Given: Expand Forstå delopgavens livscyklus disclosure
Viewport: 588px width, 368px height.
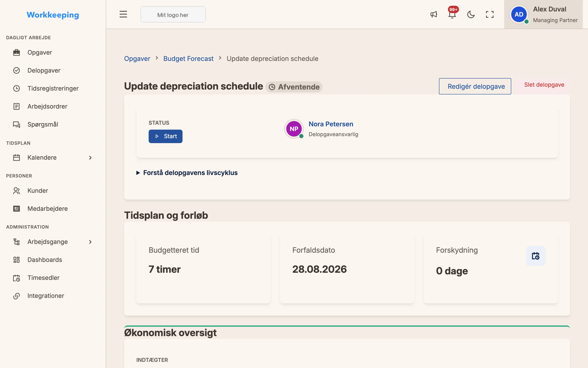Looking at the screenshot, I should [187, 173].
